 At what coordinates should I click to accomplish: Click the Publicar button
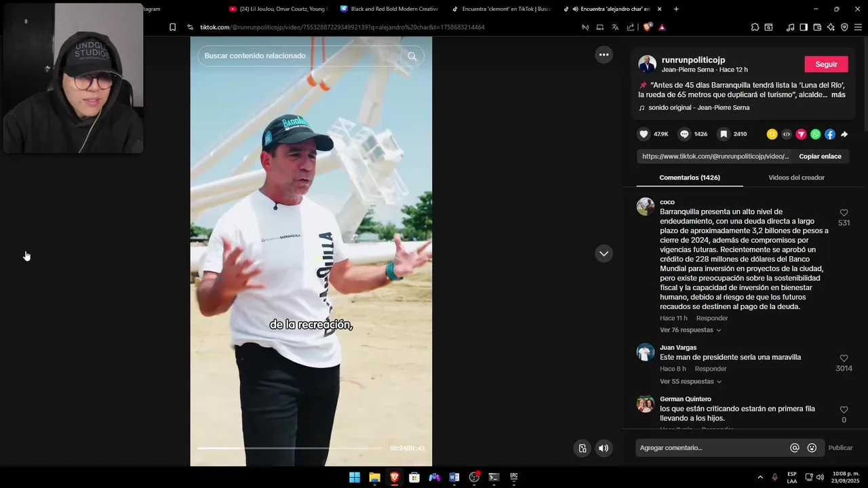840,448
